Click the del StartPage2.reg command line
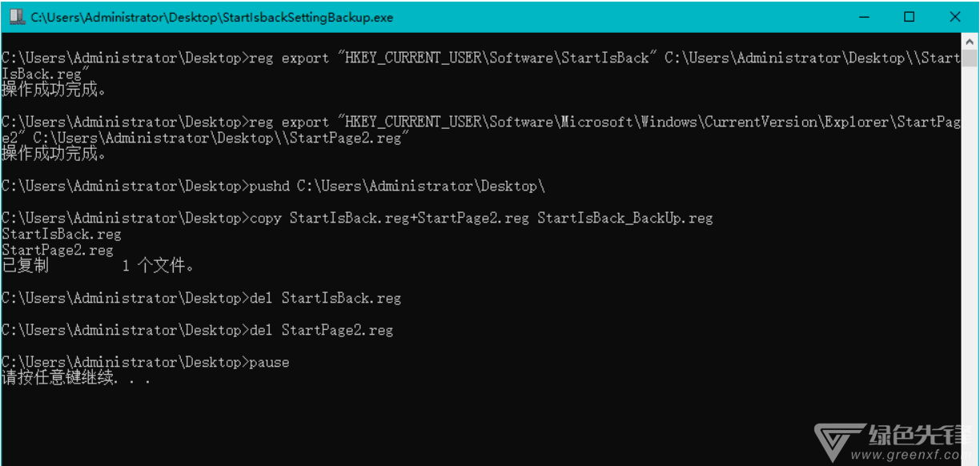The image size is (980, 466). 198,330
